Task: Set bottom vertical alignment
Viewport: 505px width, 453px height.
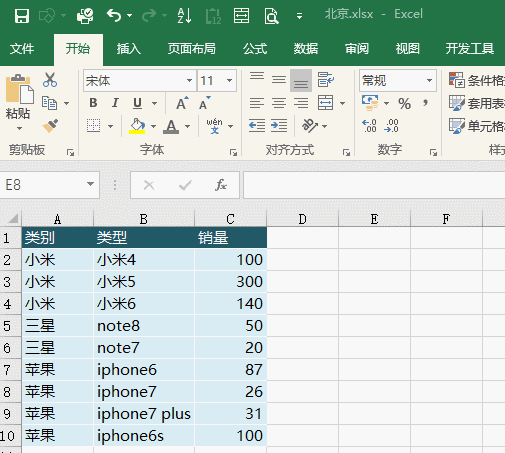Action: tap(301, 80)
